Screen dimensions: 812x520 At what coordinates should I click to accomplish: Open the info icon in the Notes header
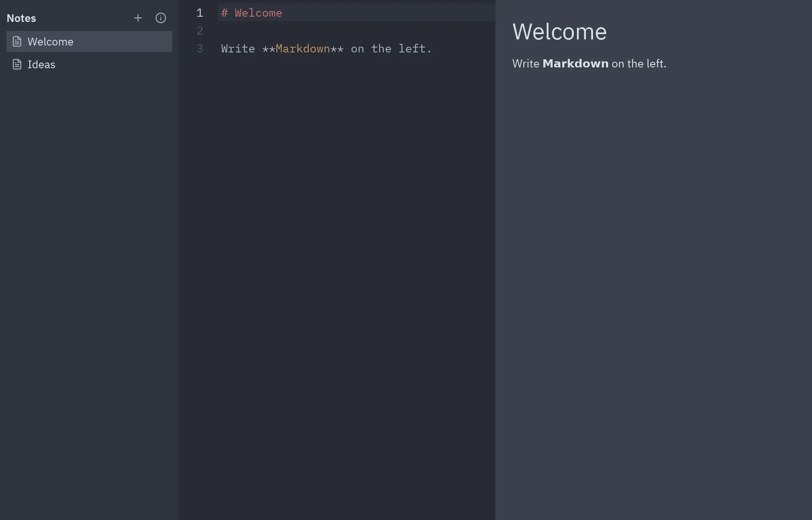tap(161, 18)
